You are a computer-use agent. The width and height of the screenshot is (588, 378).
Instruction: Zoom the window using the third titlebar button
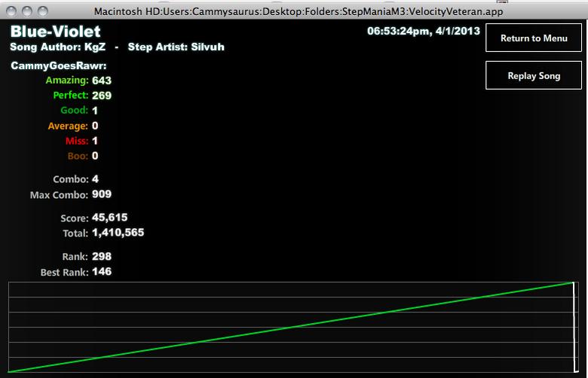coord(43,11)
